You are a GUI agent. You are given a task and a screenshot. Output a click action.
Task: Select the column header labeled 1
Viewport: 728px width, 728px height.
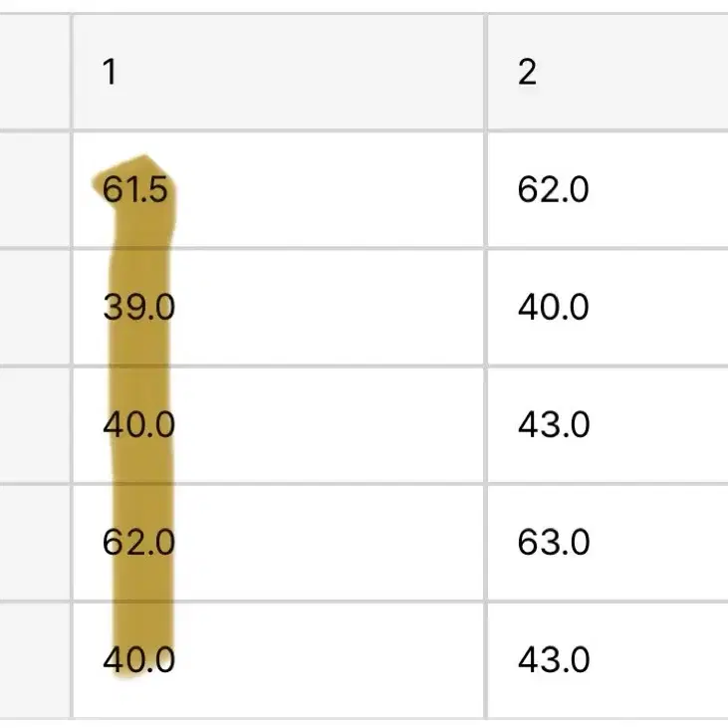279,72
